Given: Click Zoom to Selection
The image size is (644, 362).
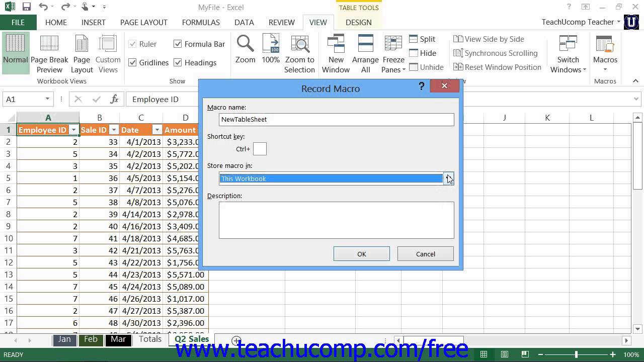Looking at the screenshot, I should (299, 54).
